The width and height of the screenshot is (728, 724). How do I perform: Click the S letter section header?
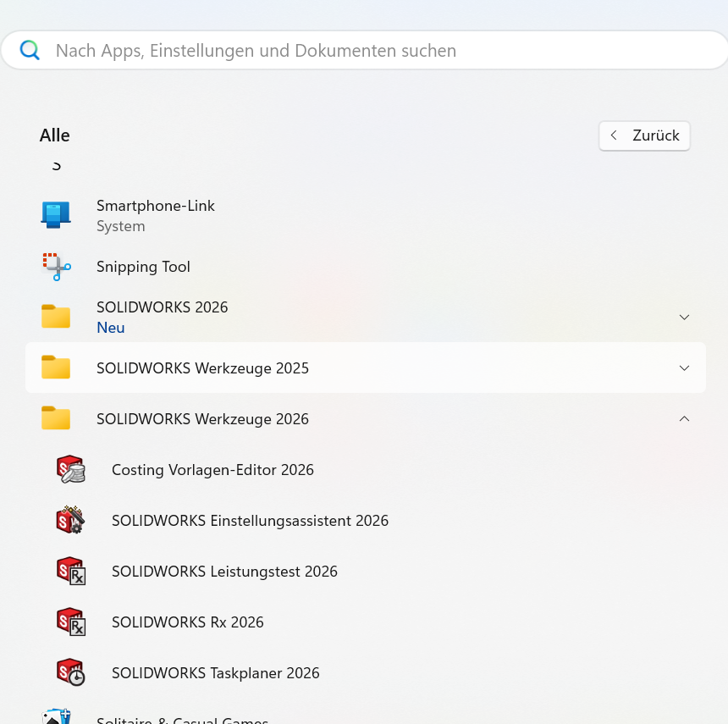(56, 166)
